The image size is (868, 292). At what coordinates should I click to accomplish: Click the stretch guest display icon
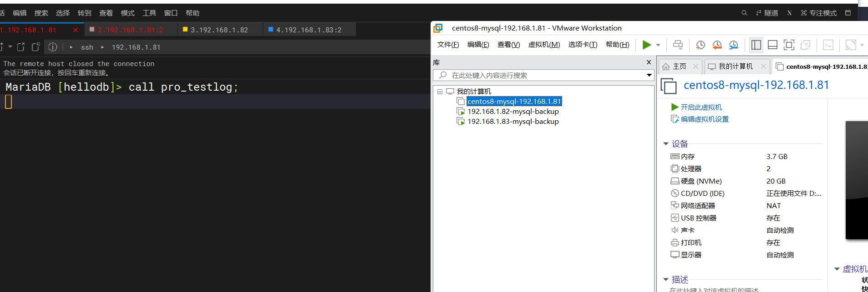(x=851, y=45)
